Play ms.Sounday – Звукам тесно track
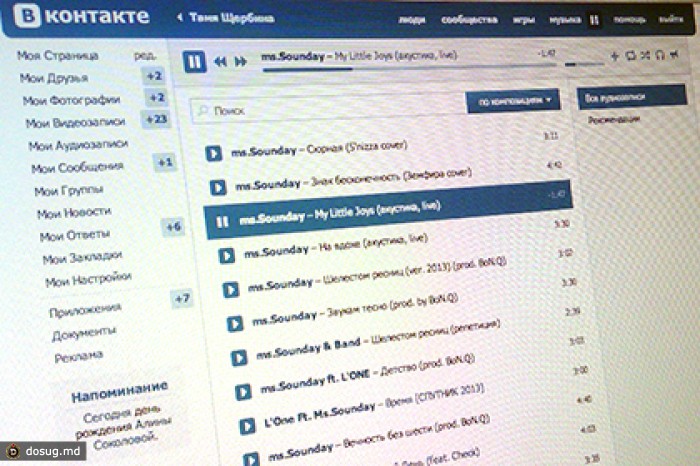 [x=235, y=324]
